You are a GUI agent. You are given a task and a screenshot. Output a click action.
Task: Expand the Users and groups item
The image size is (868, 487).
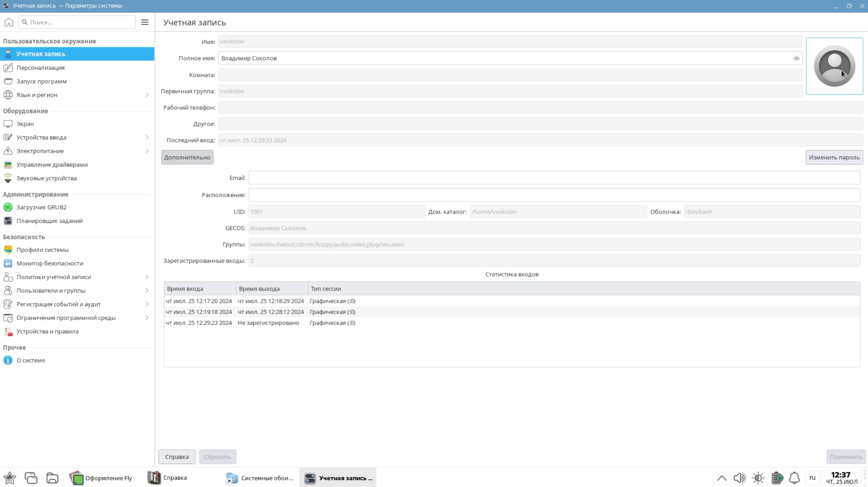coord(147,290)
